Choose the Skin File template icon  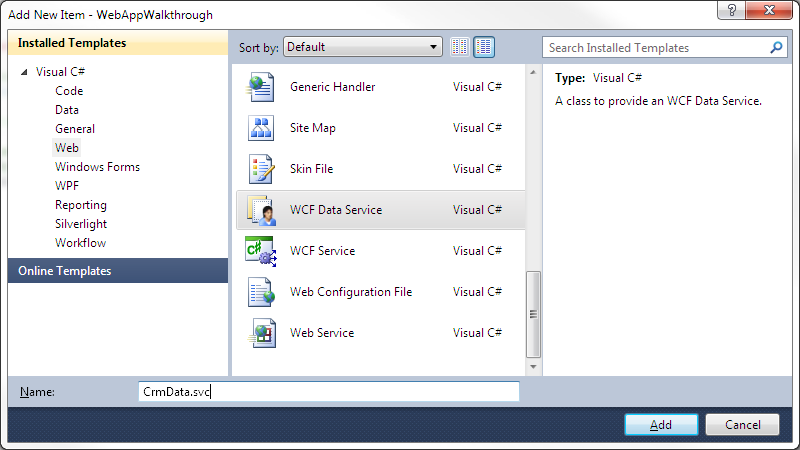261,169
